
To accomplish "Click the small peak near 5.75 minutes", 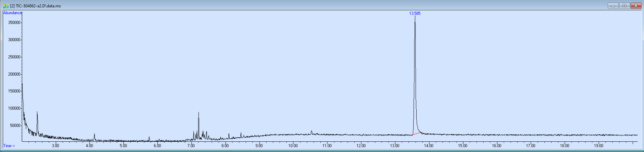I will tap(149, 138).
